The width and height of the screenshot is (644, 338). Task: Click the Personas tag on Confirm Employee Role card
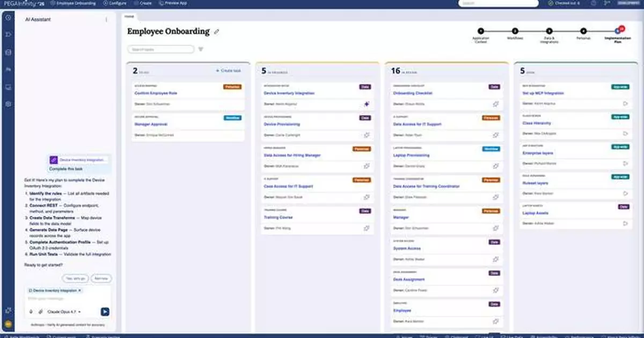click(232, 87)
